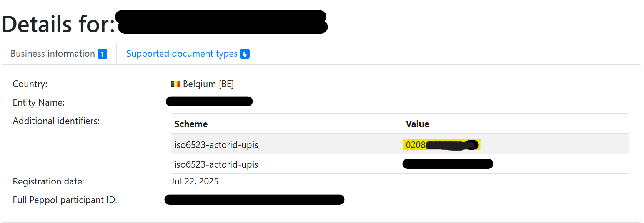Select the highlighted value starting with 0208
This screenshot has height=223, width=644.
[x=441, y=144]
